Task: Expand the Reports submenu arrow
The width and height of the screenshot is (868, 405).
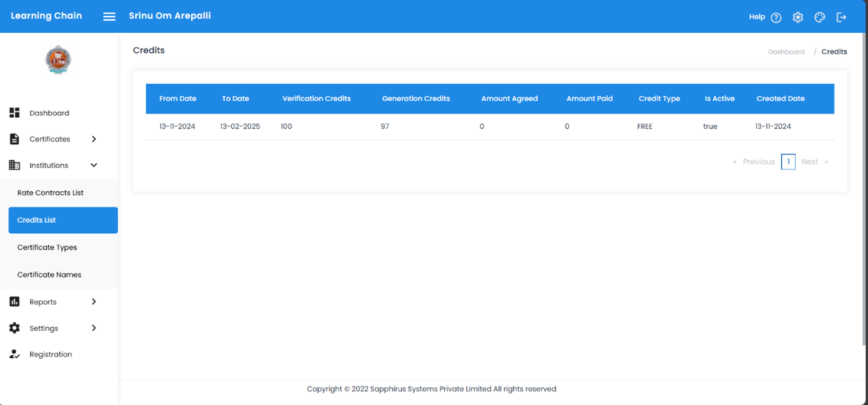Action: (x=93, y=302)
